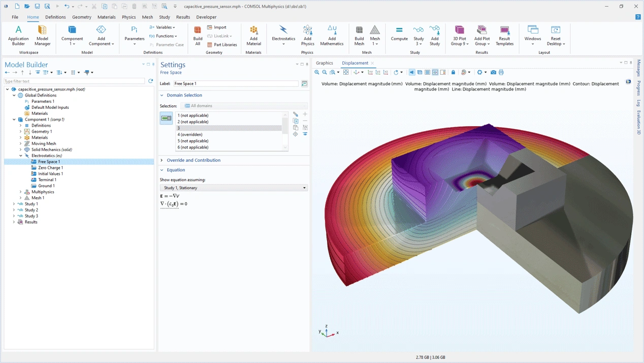644x363 pixels.
Task: Click the Add Material icon
Action: (x=253, y=35)
